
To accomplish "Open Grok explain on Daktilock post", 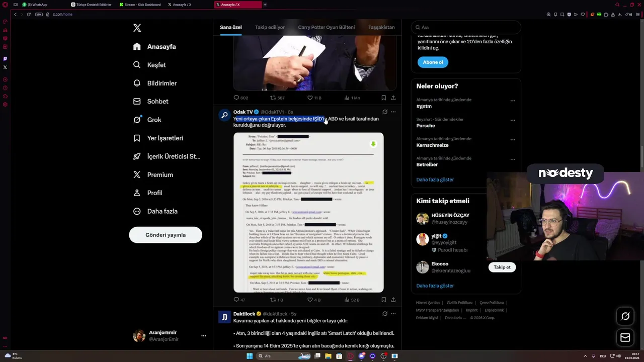I will (x=385, y=314).
